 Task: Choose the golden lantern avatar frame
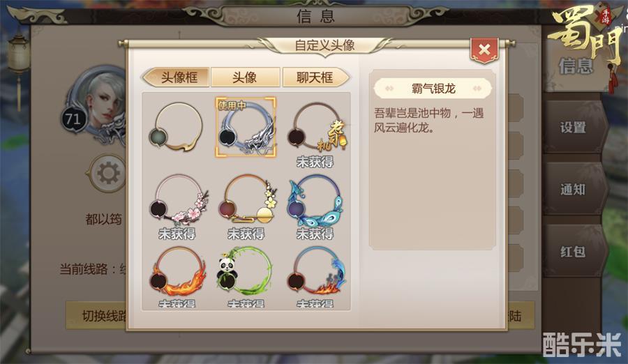[x=316, y=128]
